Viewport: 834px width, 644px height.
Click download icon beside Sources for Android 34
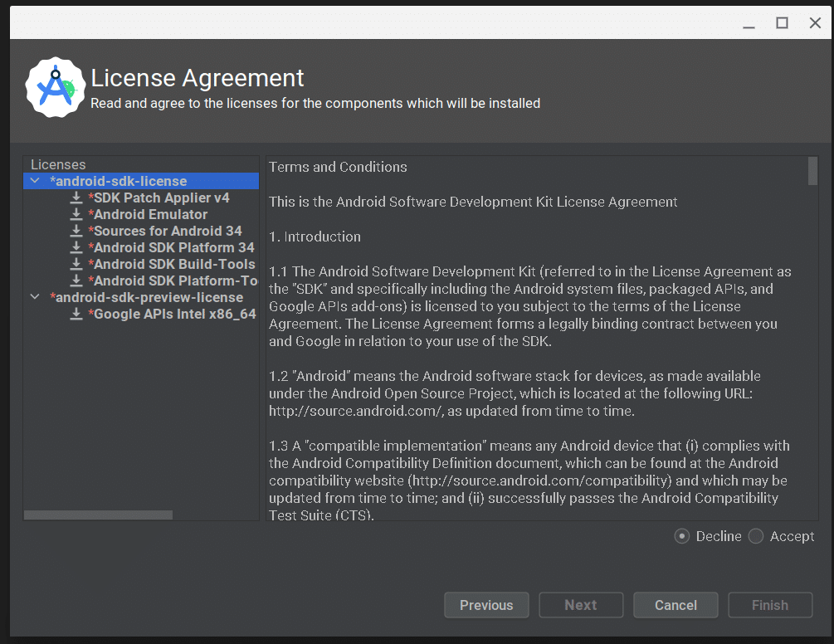tap(76, 231)
